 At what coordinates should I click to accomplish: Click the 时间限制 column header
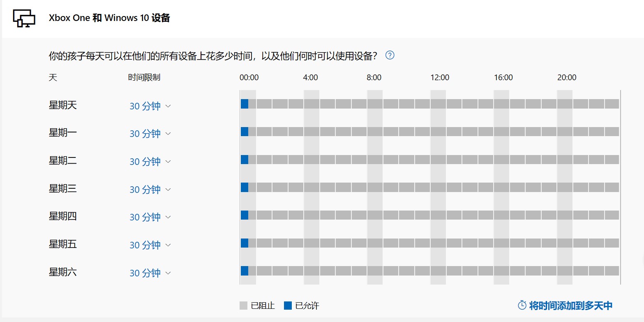click(144, 77)
